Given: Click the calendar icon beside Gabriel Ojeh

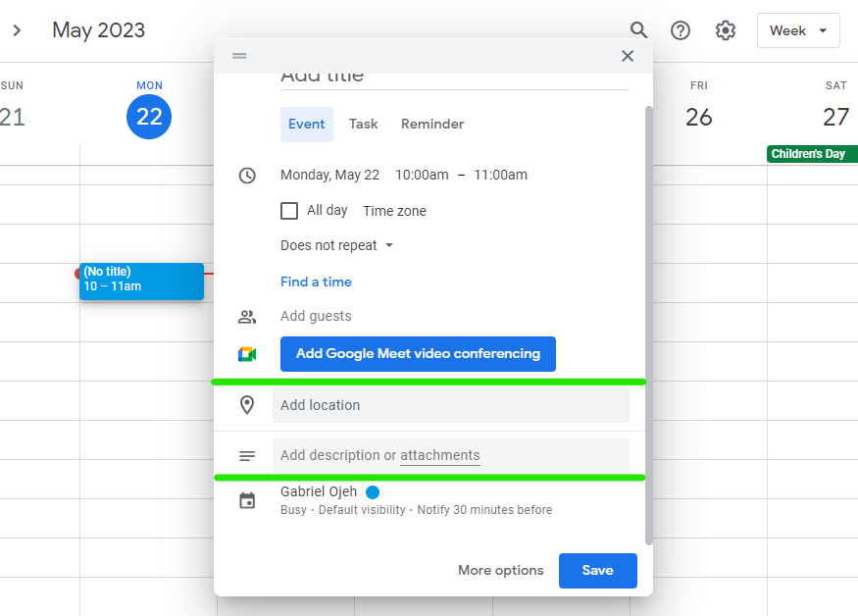Looking at the screenshot, I should tap(247, 500).
